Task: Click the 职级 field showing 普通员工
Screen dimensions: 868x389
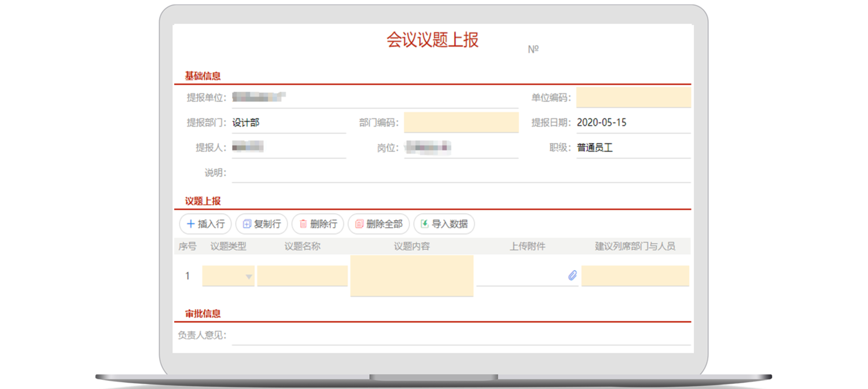Action: click(632, 148)
